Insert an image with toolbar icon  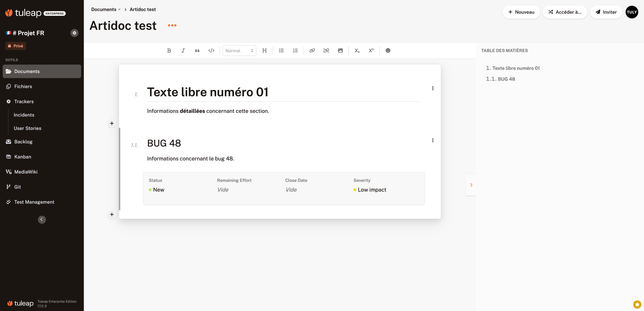[340, 50]
